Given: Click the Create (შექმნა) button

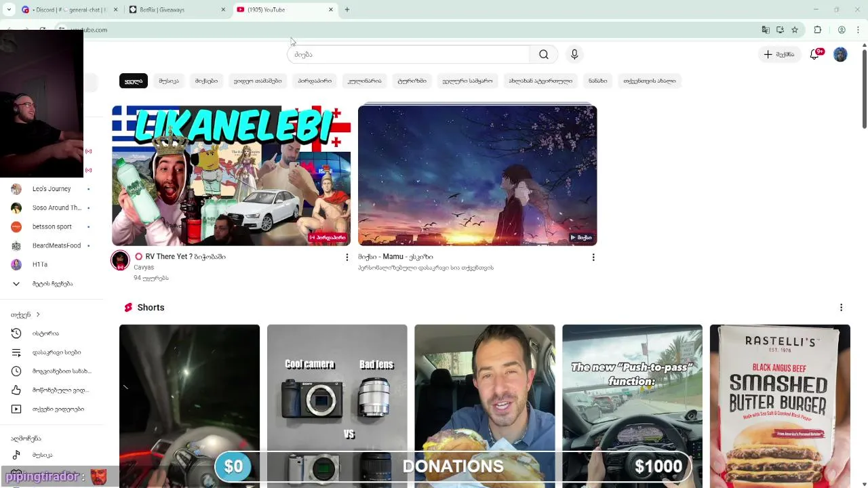Looking at the screenshot, I should [x=778, y=54].
